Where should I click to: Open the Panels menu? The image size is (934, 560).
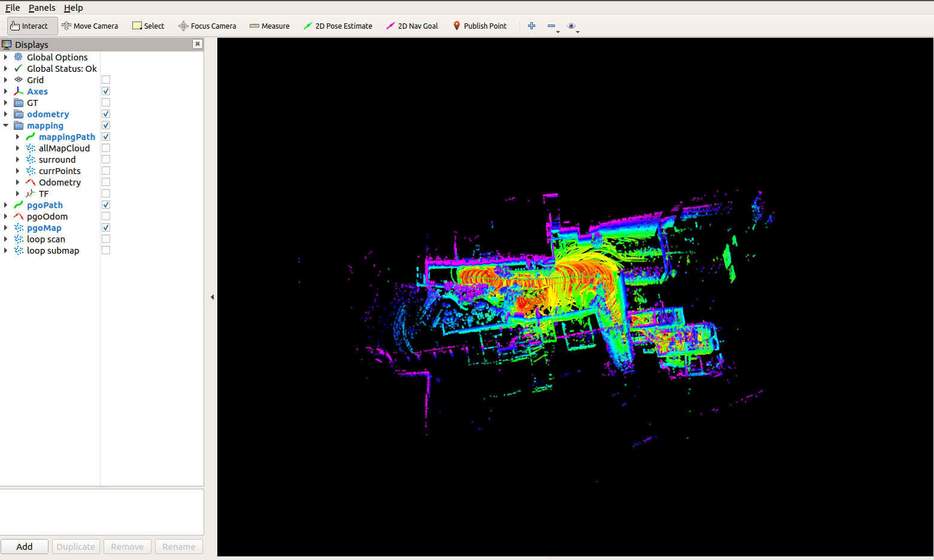pyautogui.click(x=42, y=8)
